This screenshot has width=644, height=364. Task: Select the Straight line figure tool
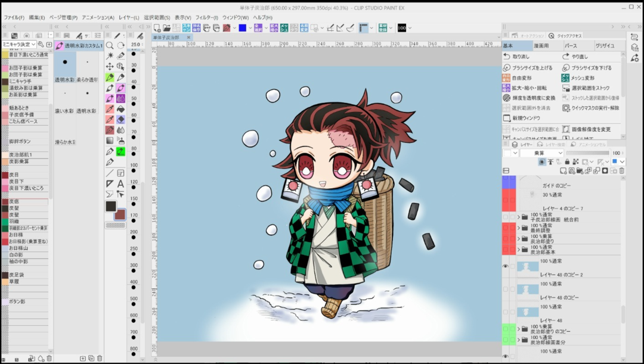pos(110,173)
